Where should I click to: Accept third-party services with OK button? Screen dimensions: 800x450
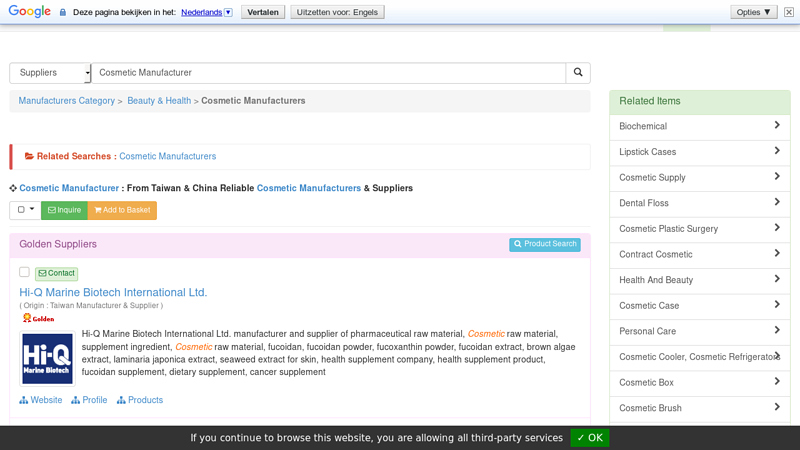tap(590, 438)
